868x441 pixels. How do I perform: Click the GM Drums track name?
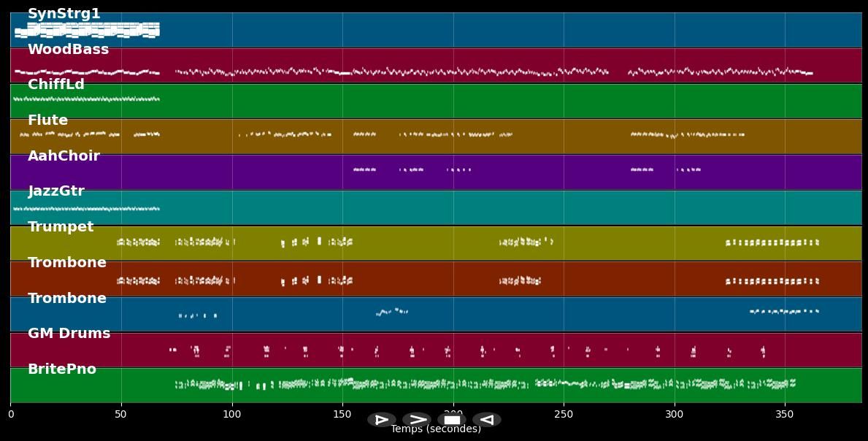[69, 334]
